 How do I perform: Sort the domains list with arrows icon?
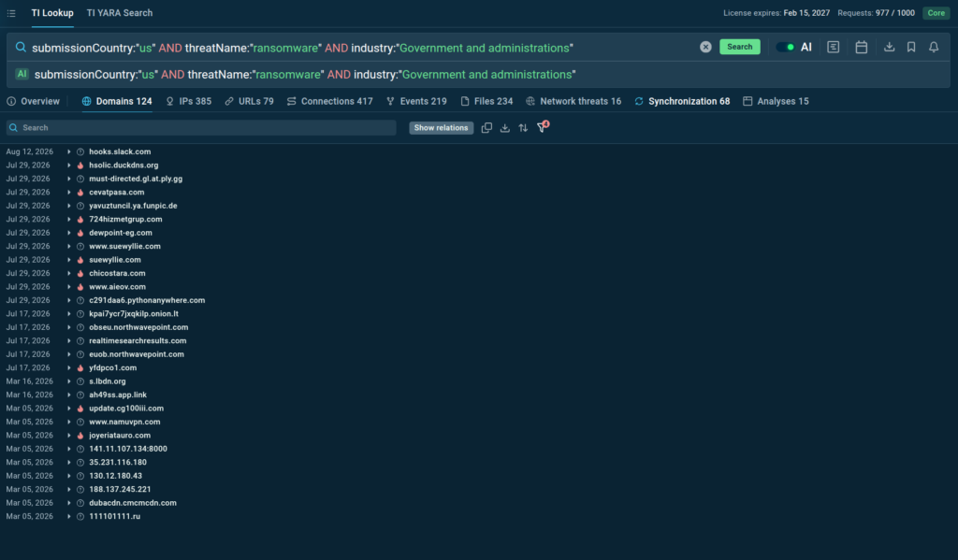(523, 128)
